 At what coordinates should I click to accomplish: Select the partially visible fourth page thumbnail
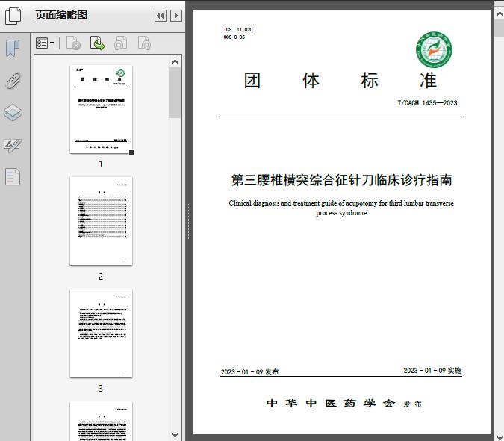pos(101,421)
